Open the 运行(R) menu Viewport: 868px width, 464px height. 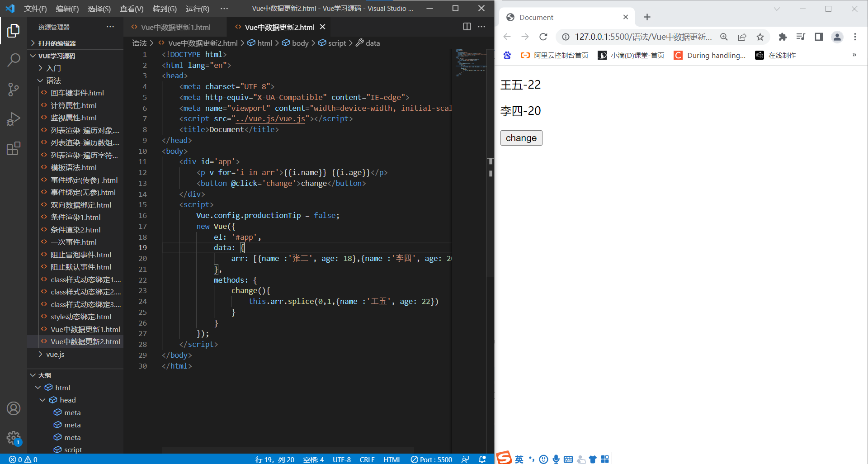(198, 9)
